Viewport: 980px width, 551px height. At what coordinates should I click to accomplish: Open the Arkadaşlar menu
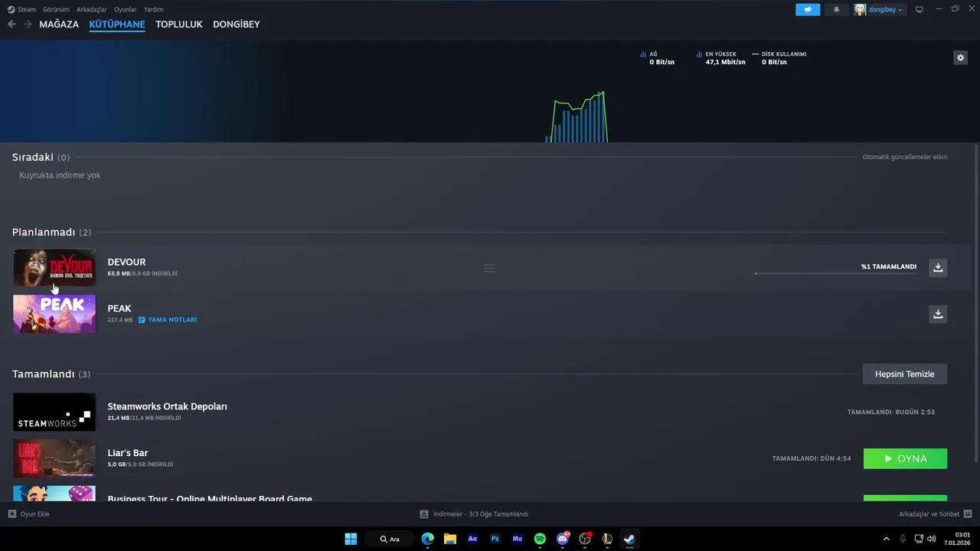click(x=92, y=9)
